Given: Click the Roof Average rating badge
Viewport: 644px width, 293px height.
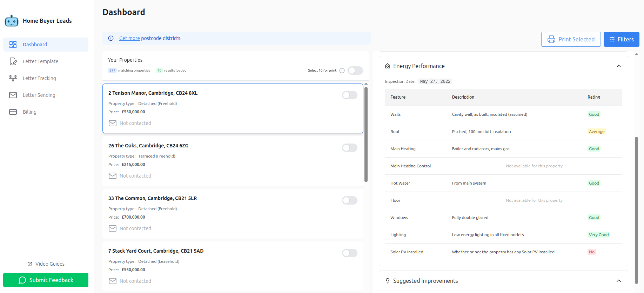Looking at the screenshot, I should coord(597,132).
